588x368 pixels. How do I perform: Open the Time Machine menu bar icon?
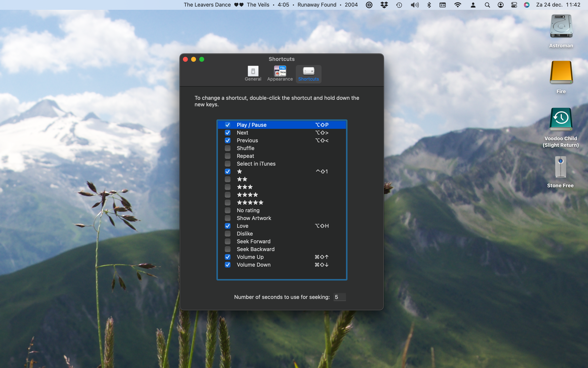399,5
